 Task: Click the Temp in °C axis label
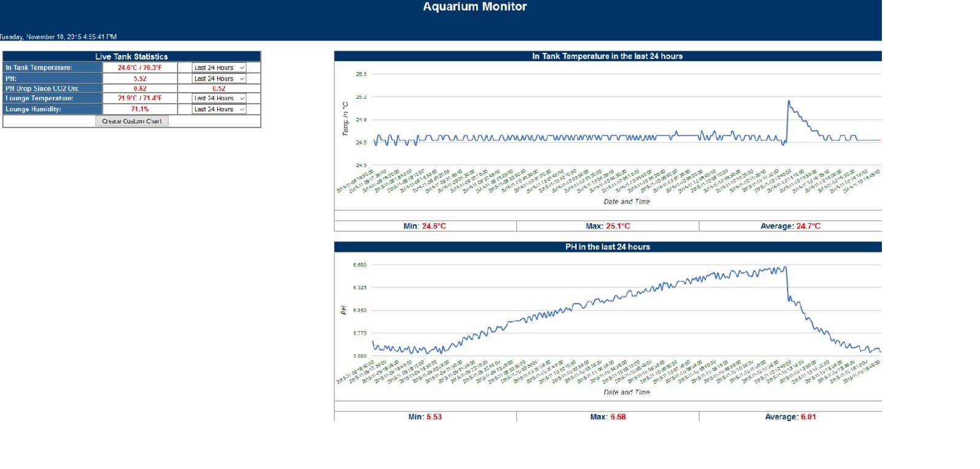[345, 119]
